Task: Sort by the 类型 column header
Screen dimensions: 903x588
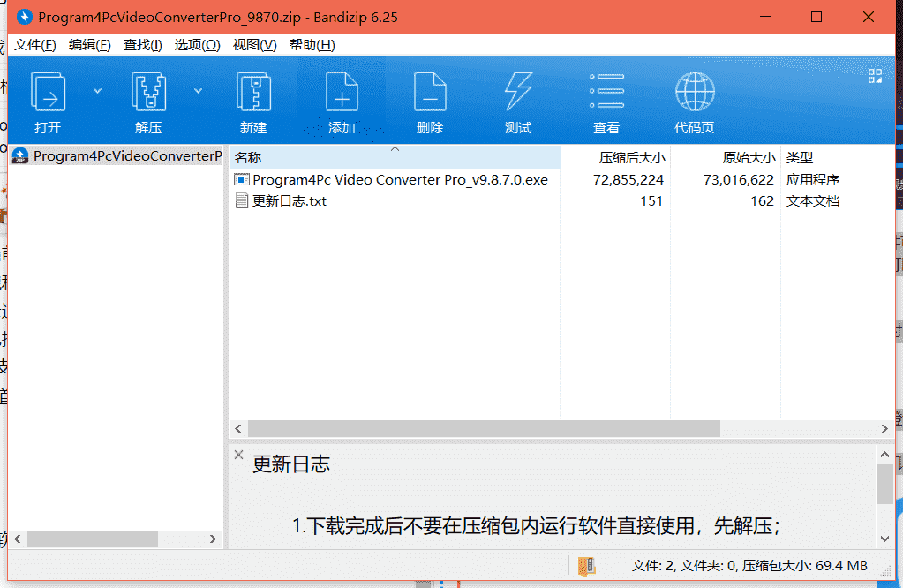Action: [x=838, y=157]
